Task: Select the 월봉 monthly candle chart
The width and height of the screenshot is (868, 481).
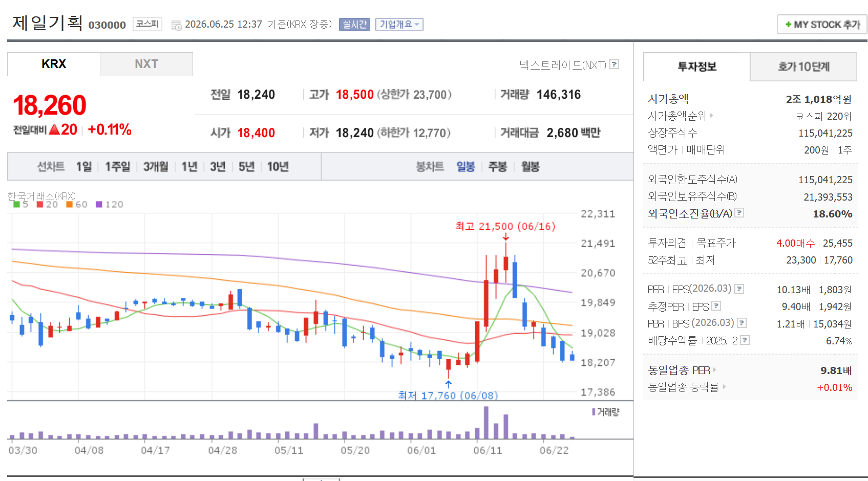Action: pos(531,167)
